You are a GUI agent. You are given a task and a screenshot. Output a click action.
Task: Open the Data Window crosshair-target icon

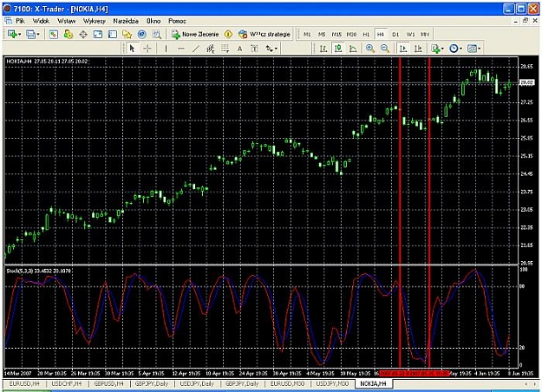83,34
